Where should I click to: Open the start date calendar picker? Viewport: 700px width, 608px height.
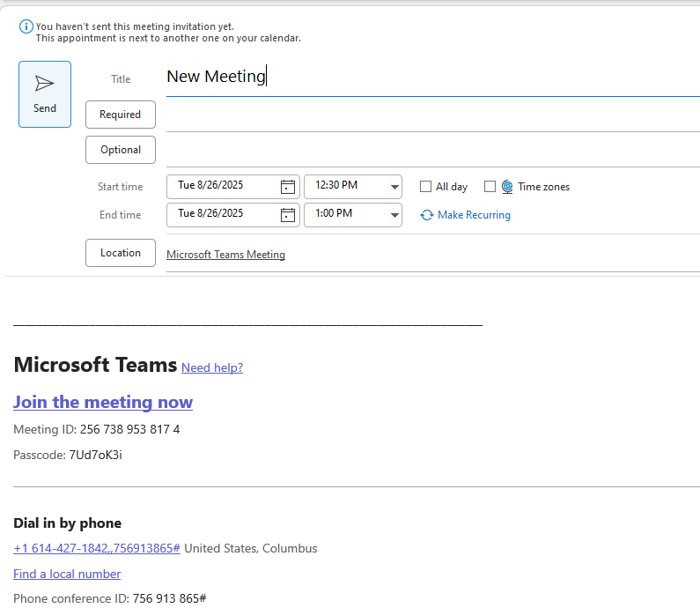(x=288, y=187)
